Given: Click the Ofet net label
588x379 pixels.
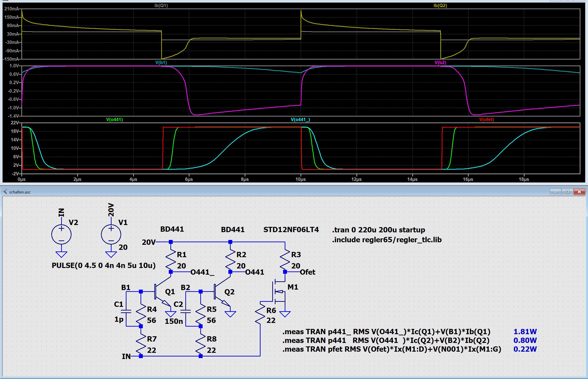Looking at the screenshot, I should click(x=307, y=272).
